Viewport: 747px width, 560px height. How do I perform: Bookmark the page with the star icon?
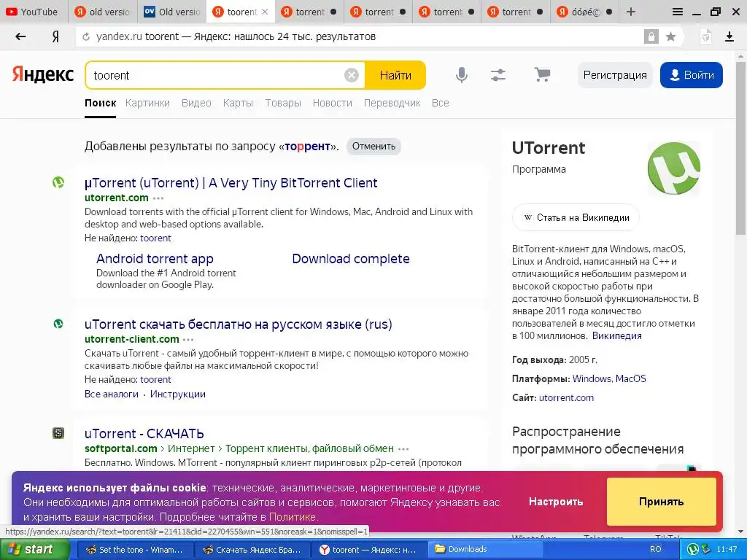[x=671, y=36]
